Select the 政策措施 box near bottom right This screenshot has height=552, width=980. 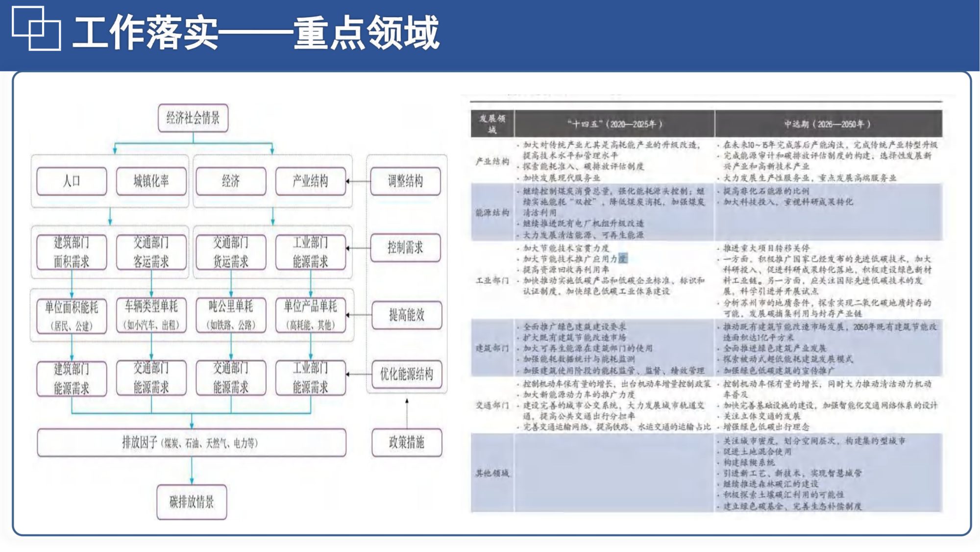(x=406, y=443)
